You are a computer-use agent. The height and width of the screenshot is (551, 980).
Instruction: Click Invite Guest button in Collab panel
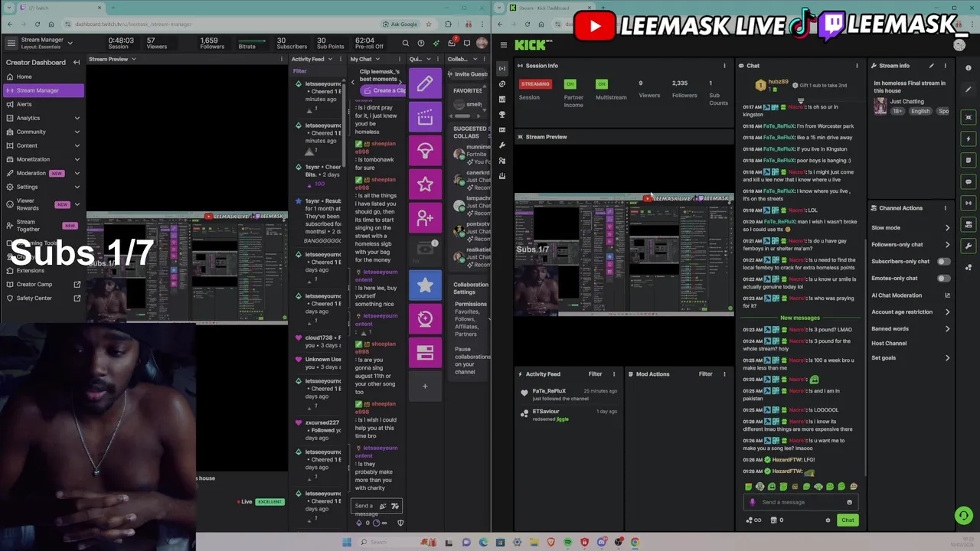(467, 74)
